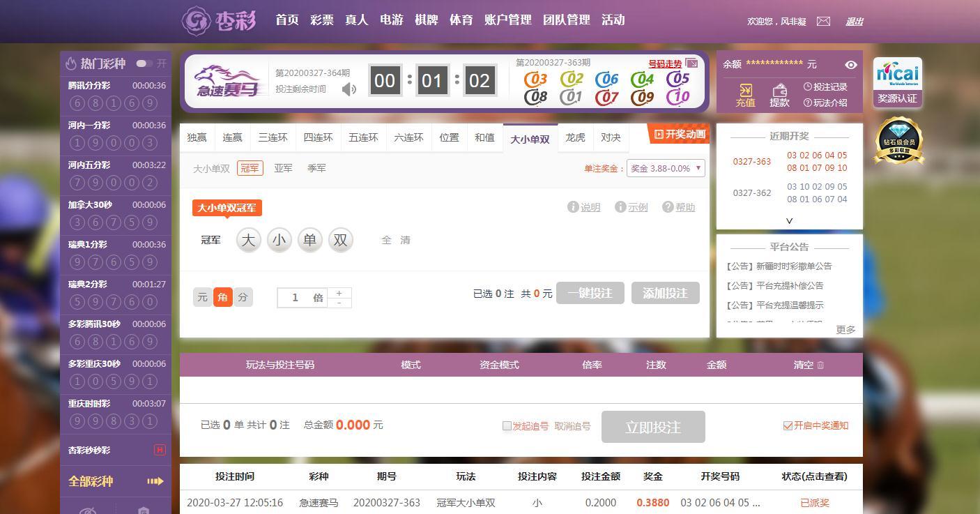Open the 连赢 play tab
This screenshot has height=514, width=980.
click(x=232, y=137)
